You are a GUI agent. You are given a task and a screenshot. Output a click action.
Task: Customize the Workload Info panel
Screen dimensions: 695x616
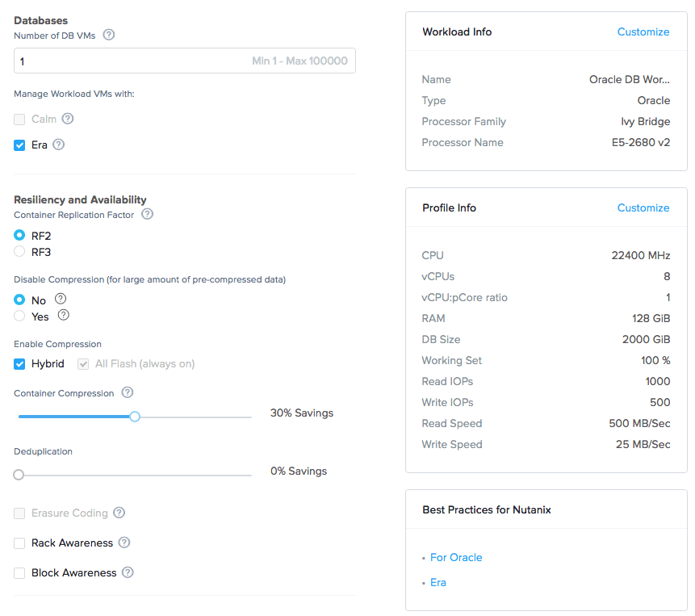pos(643,31)
